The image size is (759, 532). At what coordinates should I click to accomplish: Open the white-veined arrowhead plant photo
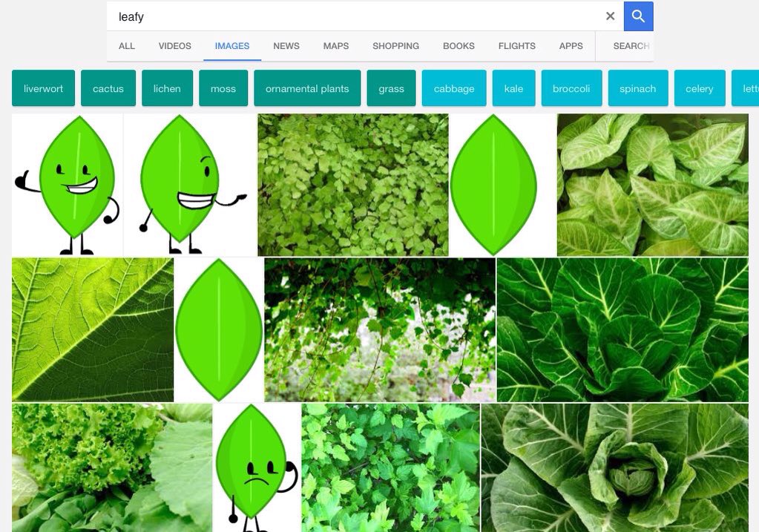click(652, 185)
